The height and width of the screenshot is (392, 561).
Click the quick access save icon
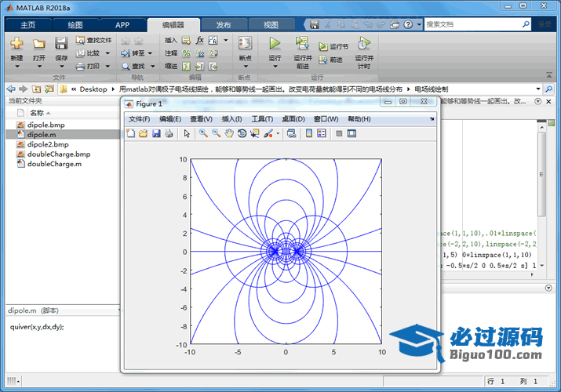click(314, 24)
